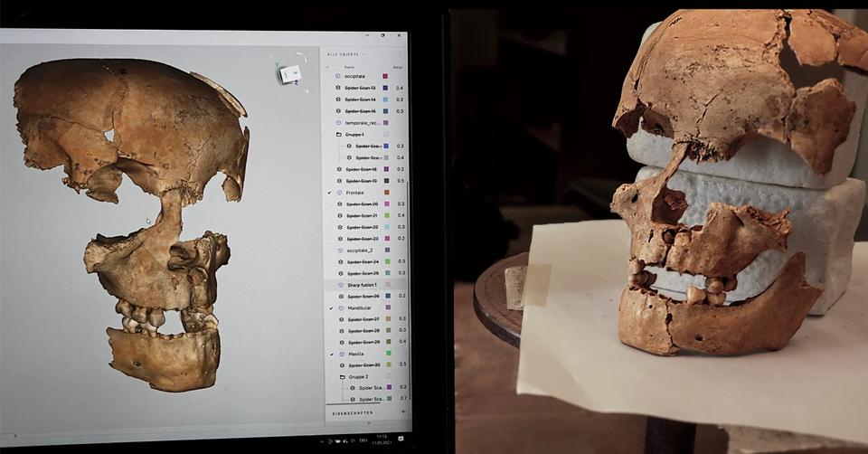Expand the Eigenschaften panel with plus
This screenshot has width=868, height=454.
[x=403, y=411]
